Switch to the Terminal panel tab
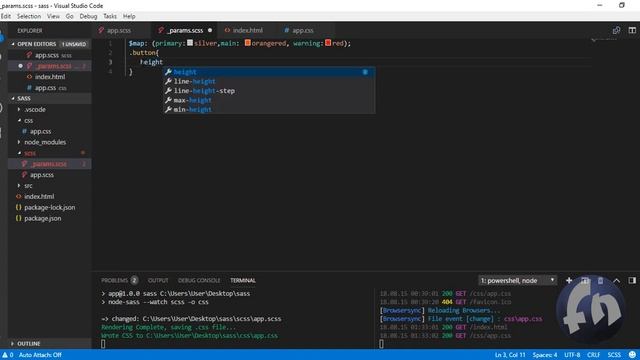 [x=242, y=280]
